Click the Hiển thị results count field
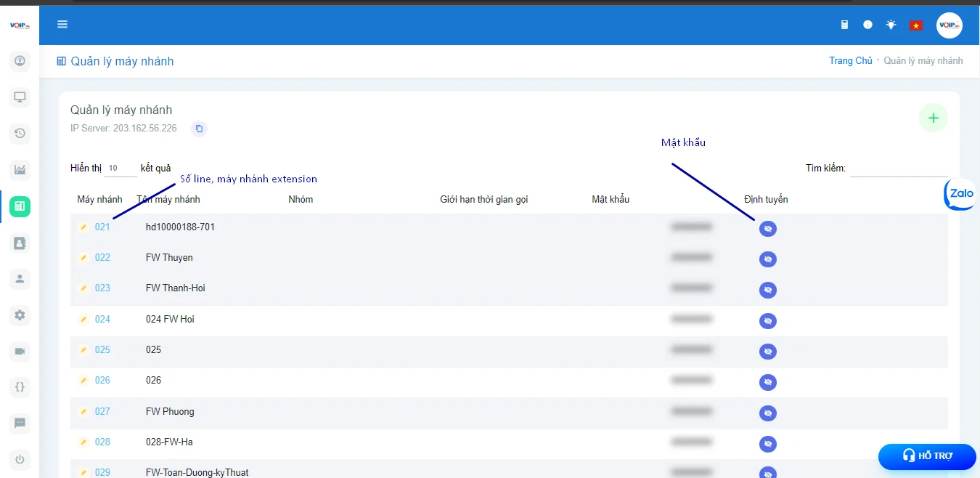The height and width of the screenshot is (478, 980). pyautogui.click(x=121, y=169)
